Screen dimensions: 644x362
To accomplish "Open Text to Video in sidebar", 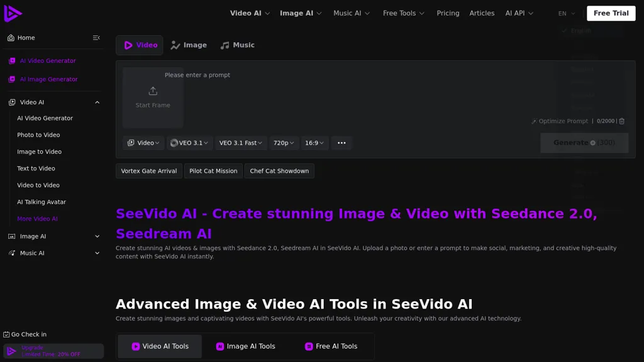I will point(36,168).
